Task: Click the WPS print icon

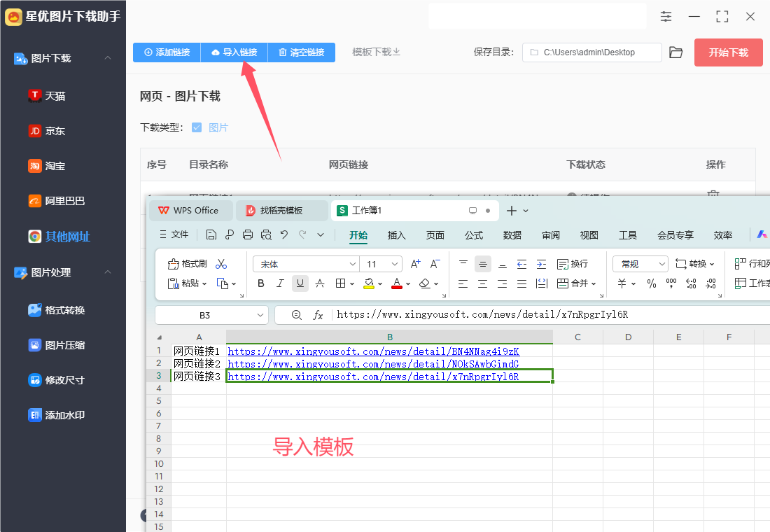Action: 248,234
